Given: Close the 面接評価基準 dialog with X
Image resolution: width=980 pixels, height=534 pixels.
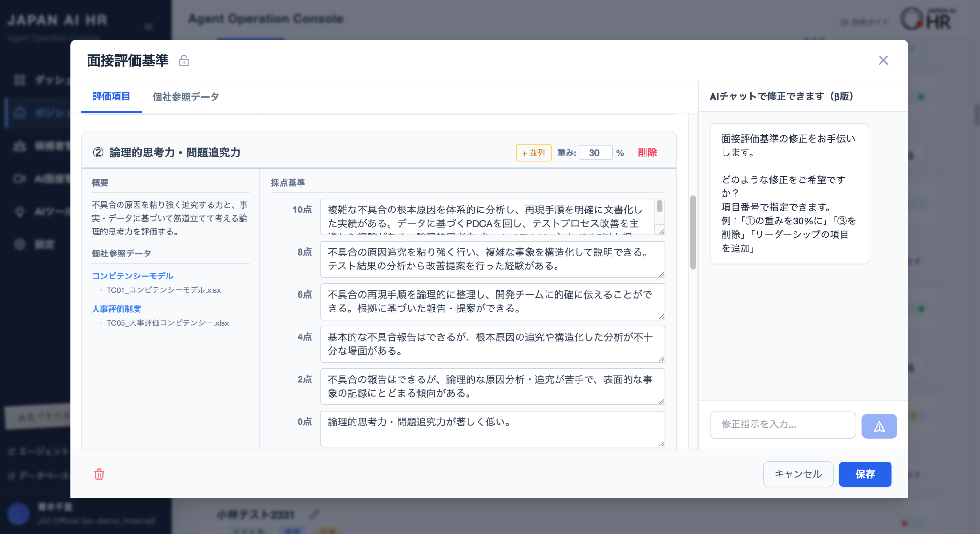Looking at the screenshot, I should pyautogui.click(x=883, y=60).
